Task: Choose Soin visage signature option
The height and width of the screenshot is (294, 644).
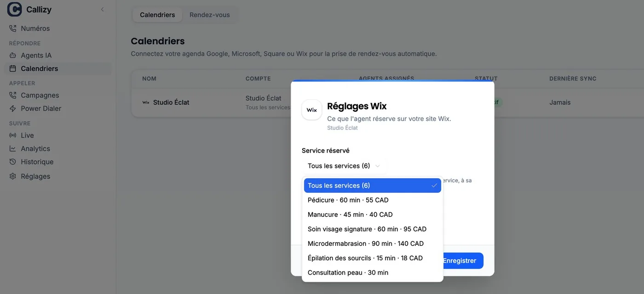Action: point(373,229)
